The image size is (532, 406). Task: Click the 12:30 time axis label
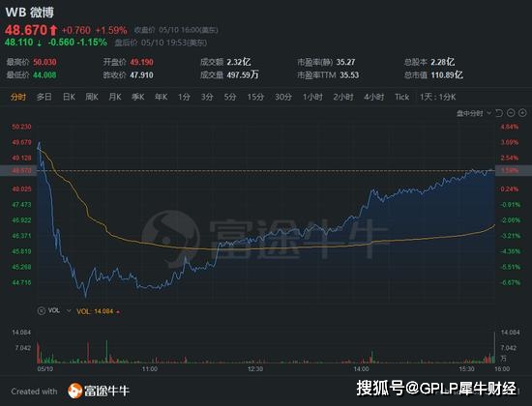[x=255, y=368]
